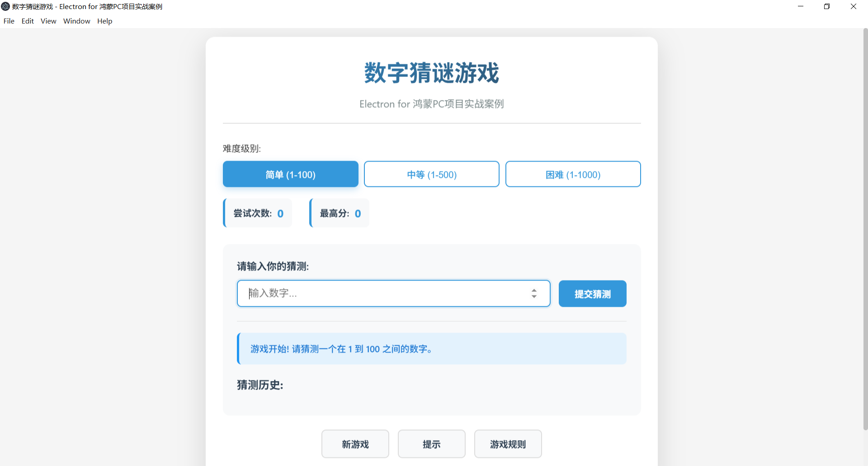Screen dimensions: 868x466
Task: Minimize the game window
Action: click(x=801, y=6)
